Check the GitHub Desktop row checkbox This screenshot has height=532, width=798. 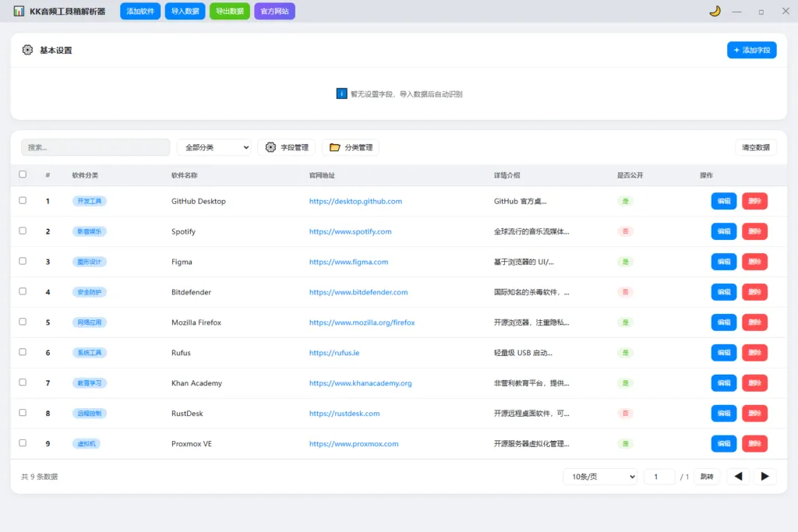pos(23,200)
